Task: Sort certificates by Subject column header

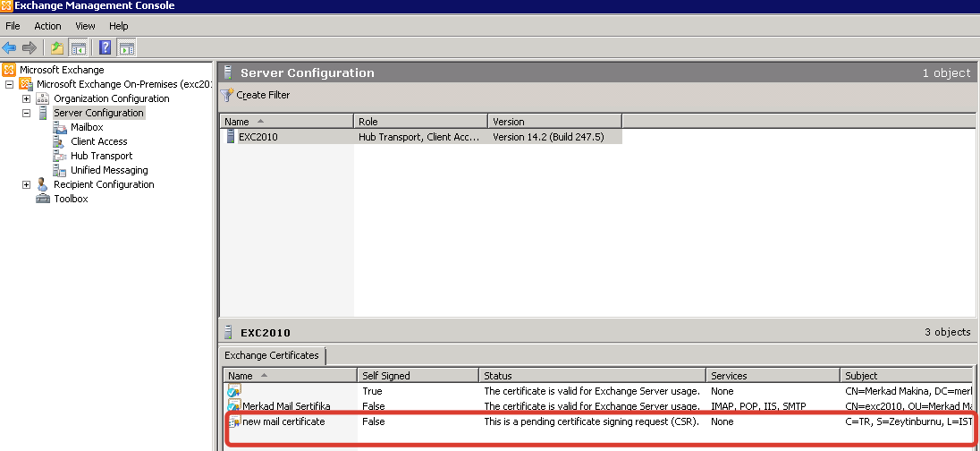Action: (907, 375)
